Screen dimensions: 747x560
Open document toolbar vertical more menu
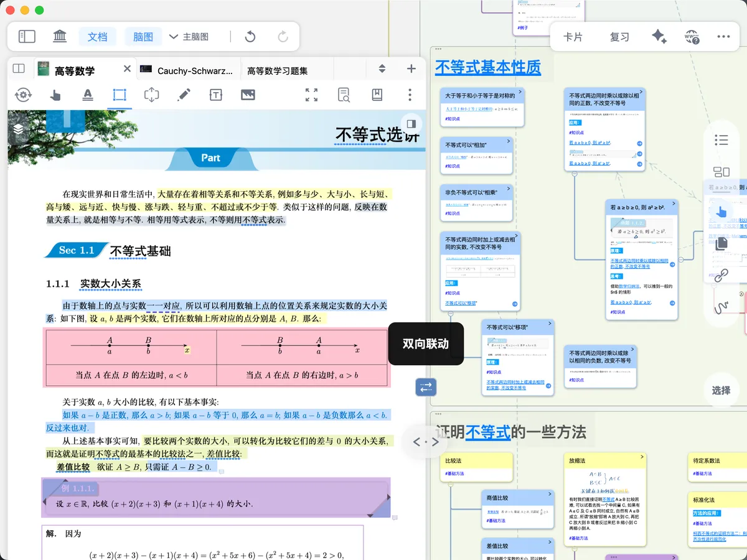pos(410,95)
